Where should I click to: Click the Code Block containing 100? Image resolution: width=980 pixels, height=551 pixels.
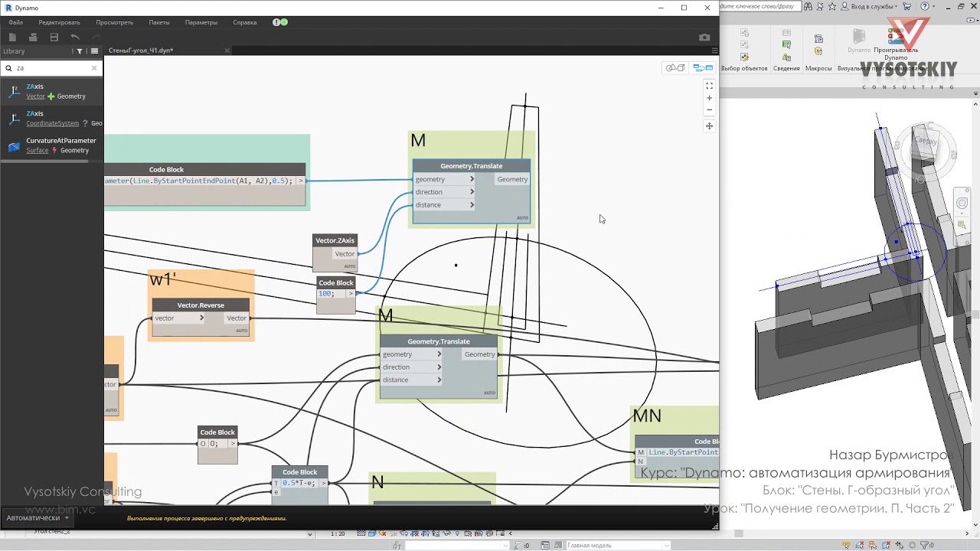click(336, 294)
